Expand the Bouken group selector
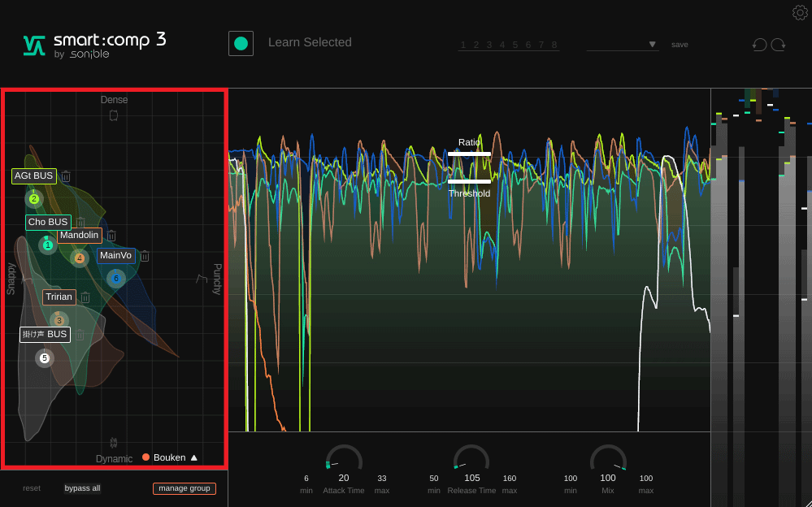Viewport: 812px width, 507px height. 194,458
